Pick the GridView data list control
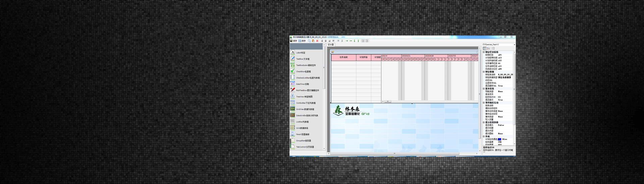Image resolution: width=644 pixels, height=184 pixels. (292, 109)
